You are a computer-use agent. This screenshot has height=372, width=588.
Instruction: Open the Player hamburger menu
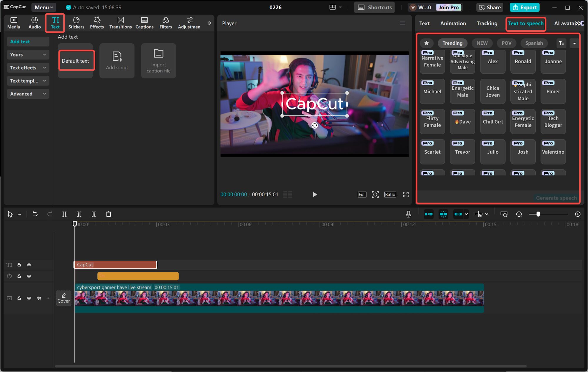click(x=402, y=23)
